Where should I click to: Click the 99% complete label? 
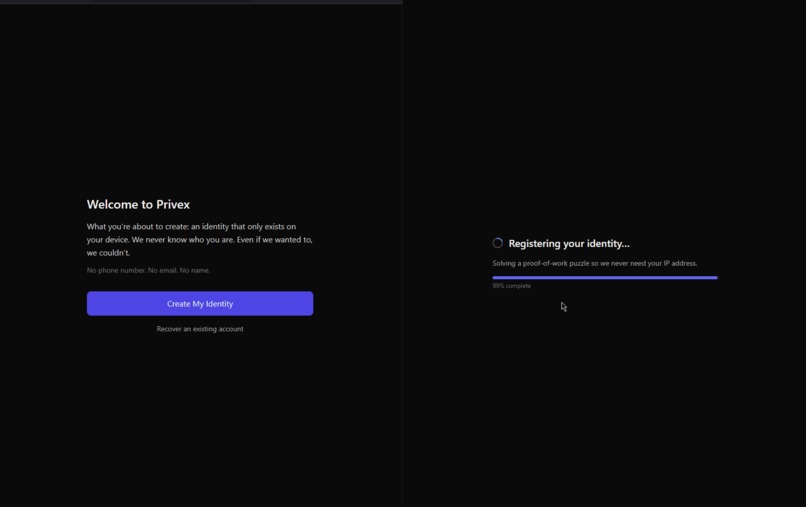click(511, 286)
